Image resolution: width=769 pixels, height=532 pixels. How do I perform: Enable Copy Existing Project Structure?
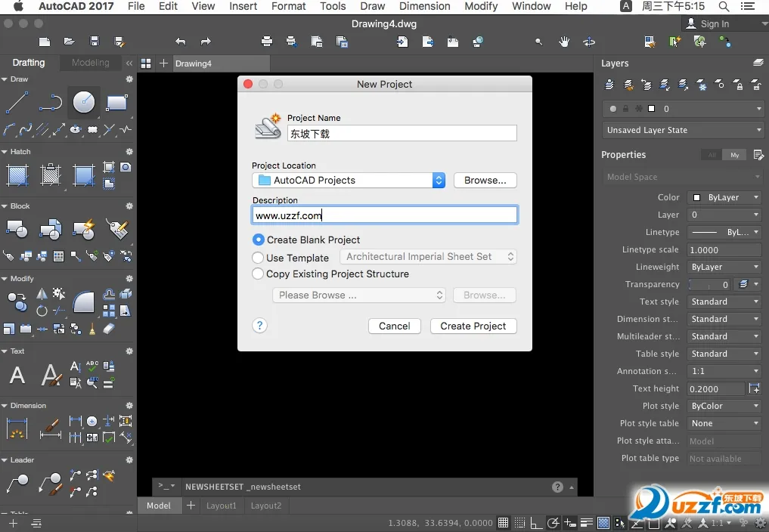pyautogui.click(x=259, y=274)
